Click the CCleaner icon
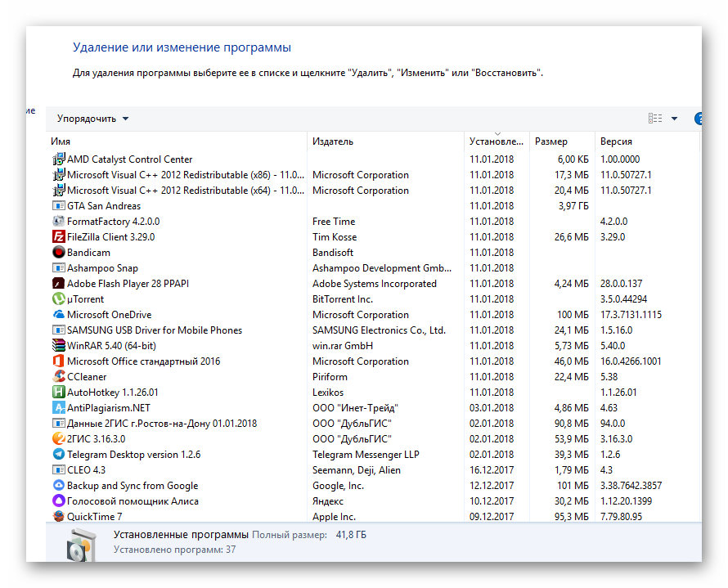The width and height of the screenshot is (728, 588). click(x=58, y=377)
